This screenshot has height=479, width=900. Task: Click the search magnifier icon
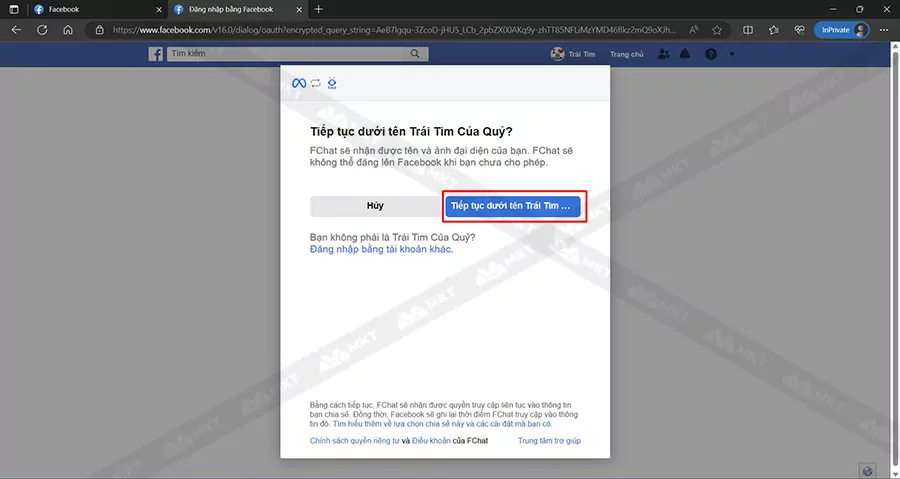pyautogui.click(x=415, y=53)
